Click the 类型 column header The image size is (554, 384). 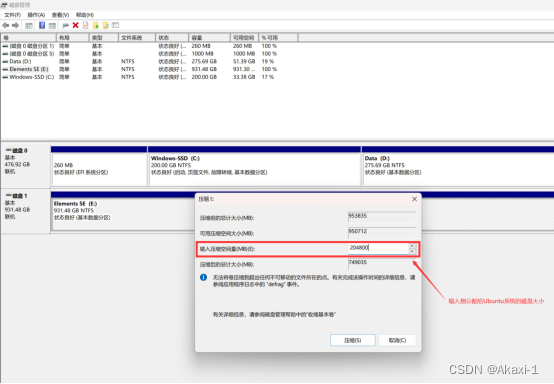point(104,38)
